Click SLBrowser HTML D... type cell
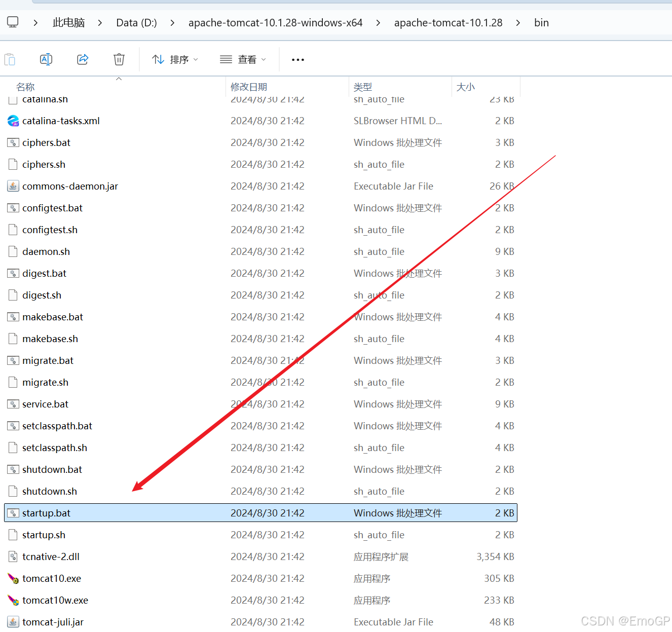 click(398, 121)
